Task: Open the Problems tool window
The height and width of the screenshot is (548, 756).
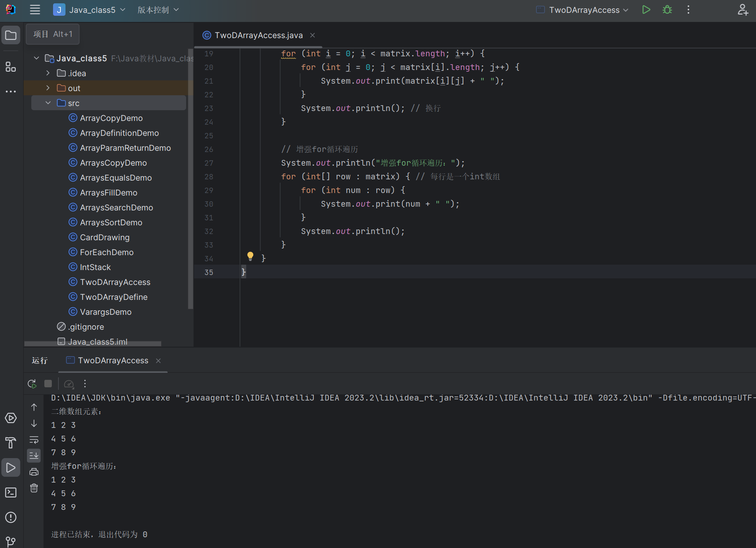Action: point(11,517)
